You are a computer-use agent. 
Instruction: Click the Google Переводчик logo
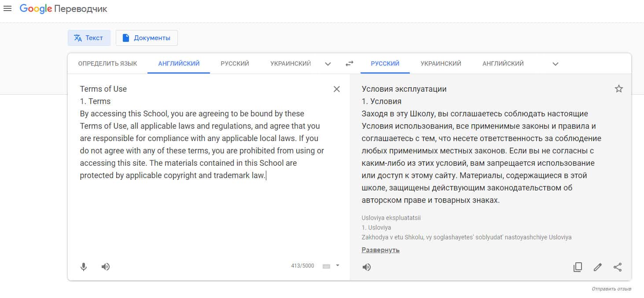pos(63,9)
